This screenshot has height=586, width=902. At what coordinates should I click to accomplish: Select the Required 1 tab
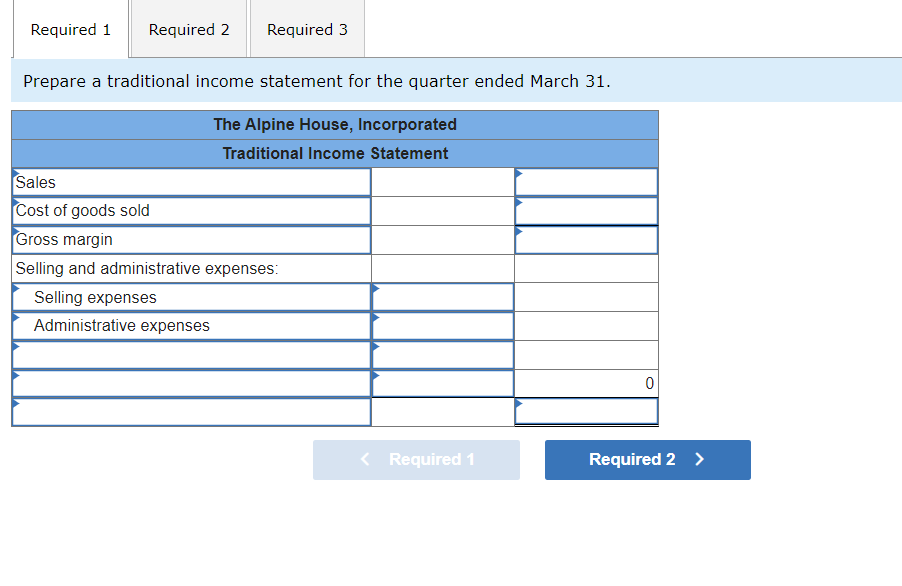pyautogui.click(x=70, y=29)
